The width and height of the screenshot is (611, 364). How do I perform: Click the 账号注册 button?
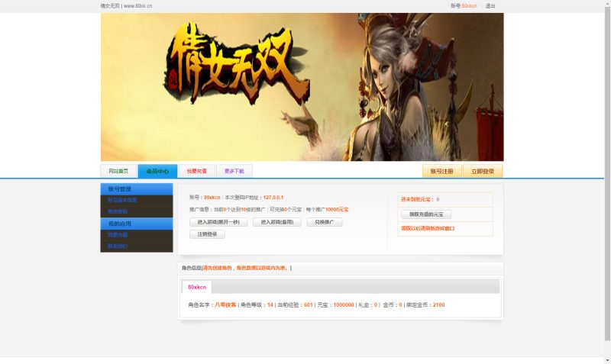click(442, 171)
